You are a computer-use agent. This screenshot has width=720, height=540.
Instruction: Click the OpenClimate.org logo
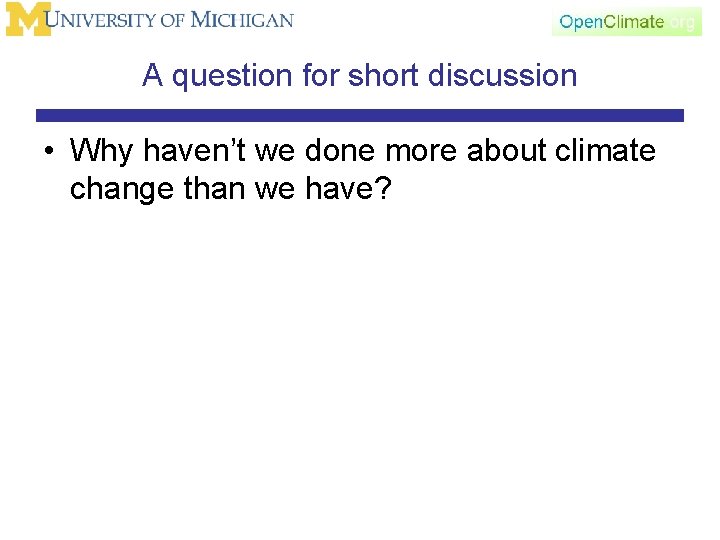pos(626,21)
